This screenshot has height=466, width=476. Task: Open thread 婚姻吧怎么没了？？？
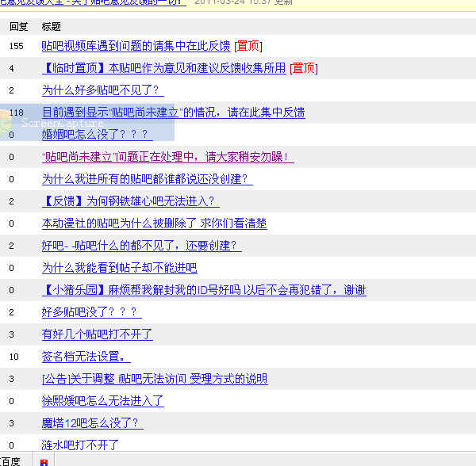pyautogui.click(x=97, y=135)
